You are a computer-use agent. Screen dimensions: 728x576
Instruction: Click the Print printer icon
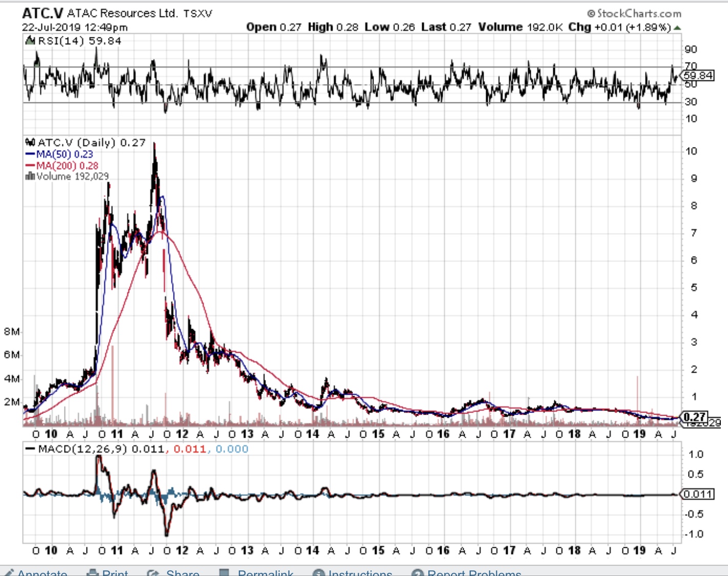coord(93,572)
